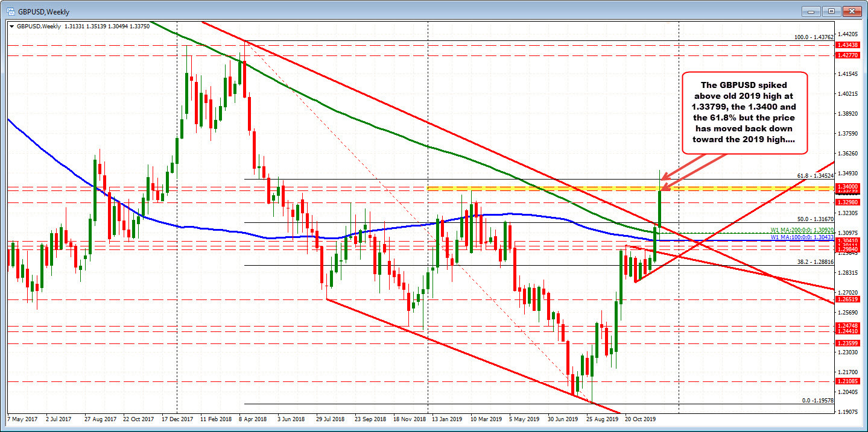Click the chart window icon in title bar
This screenshot has width=868, height=432.
(x=8, y=11)
